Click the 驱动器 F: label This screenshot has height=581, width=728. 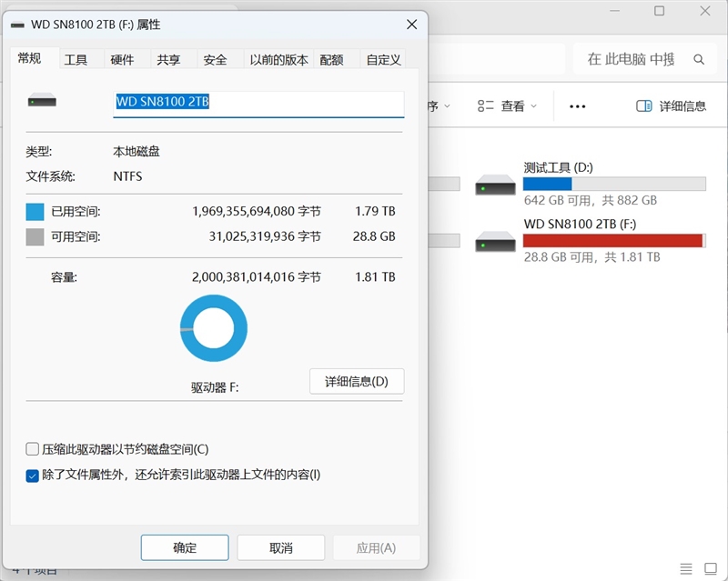pos(215,387)
